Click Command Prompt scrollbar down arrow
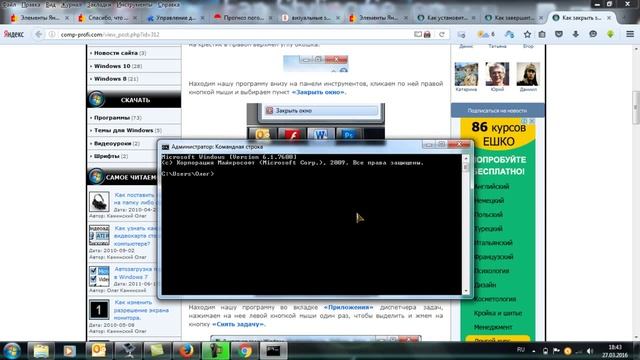The image size is (640, 360). 466,291
